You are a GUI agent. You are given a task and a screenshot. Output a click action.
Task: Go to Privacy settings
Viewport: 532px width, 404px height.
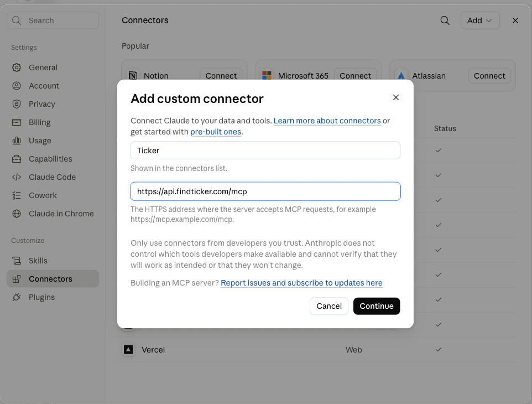click(x=53, y=104)
